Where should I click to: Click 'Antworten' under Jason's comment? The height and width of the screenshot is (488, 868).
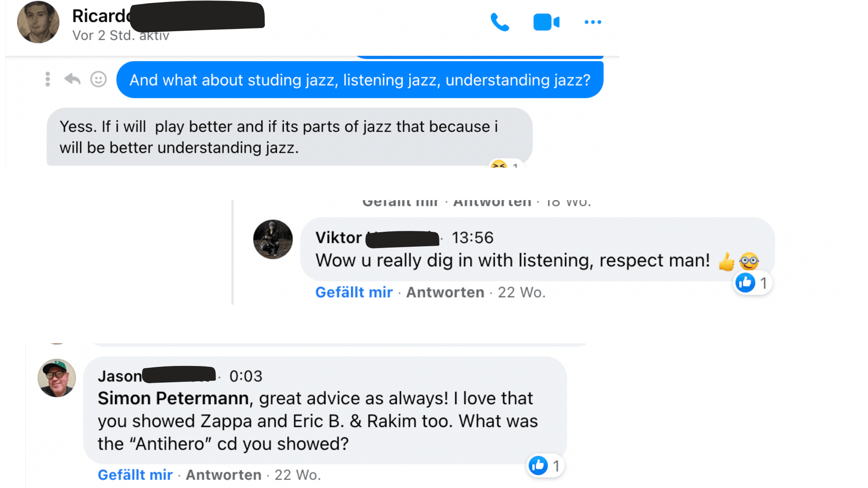(223, 475)
